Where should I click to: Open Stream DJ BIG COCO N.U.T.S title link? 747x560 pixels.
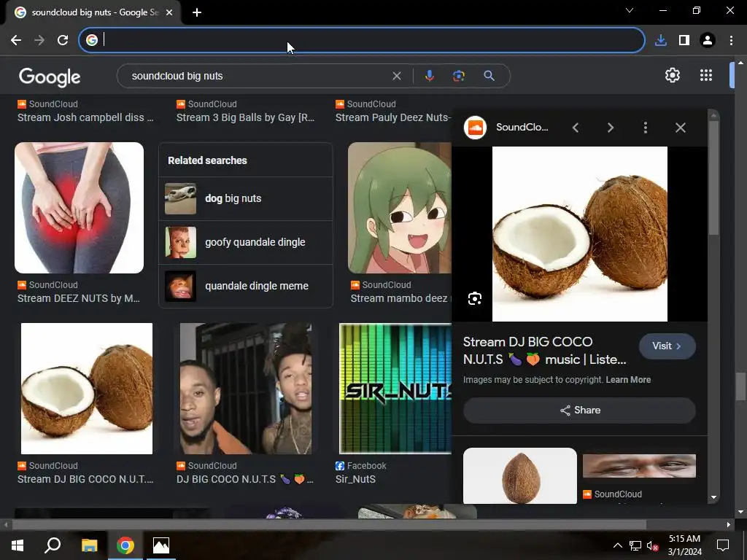click(544, 351)
